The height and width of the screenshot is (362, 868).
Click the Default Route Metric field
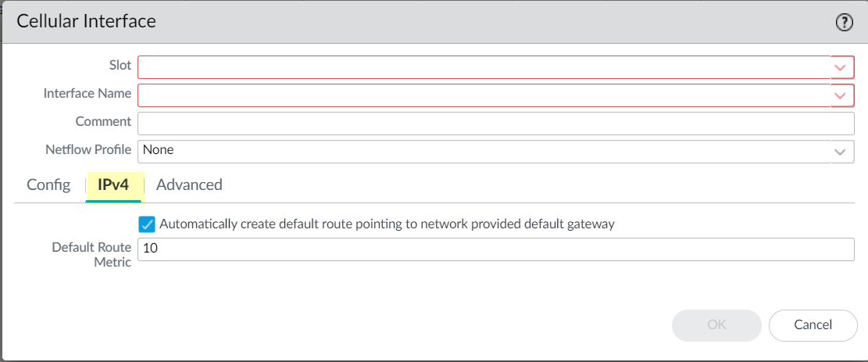tap(495, 249)
